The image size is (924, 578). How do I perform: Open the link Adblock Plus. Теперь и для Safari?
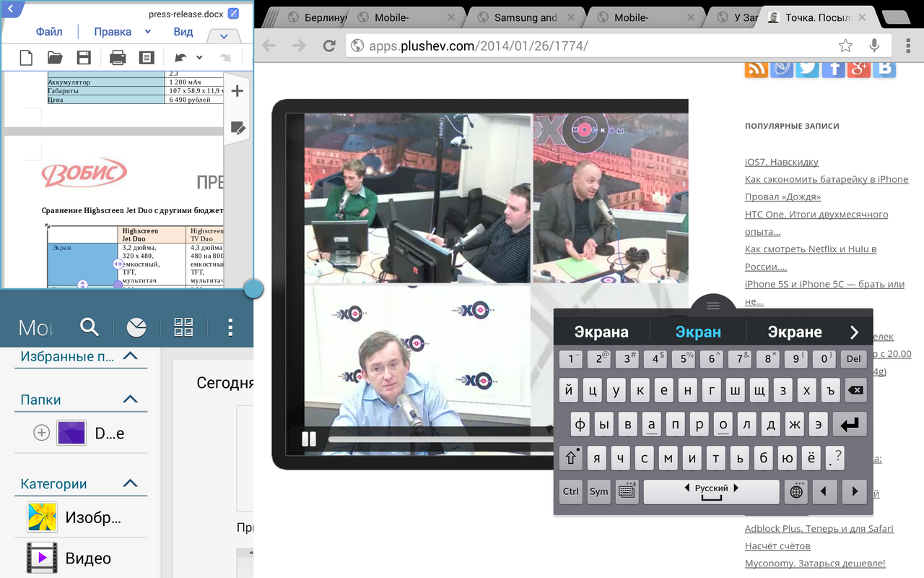[x=819, y=528]
